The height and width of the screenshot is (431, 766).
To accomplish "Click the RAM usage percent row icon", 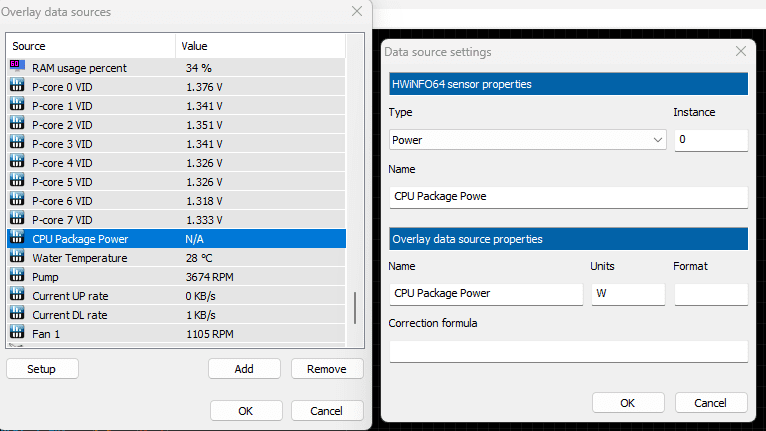I will 17,67.
